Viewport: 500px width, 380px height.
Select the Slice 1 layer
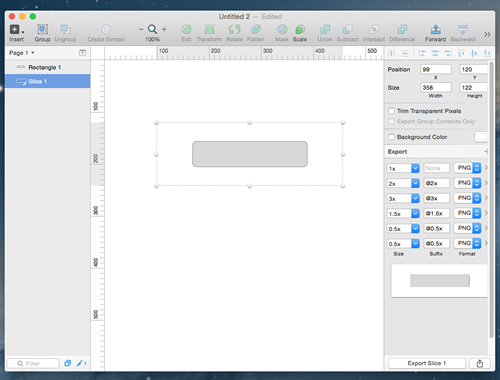click(x=48, y=81)
